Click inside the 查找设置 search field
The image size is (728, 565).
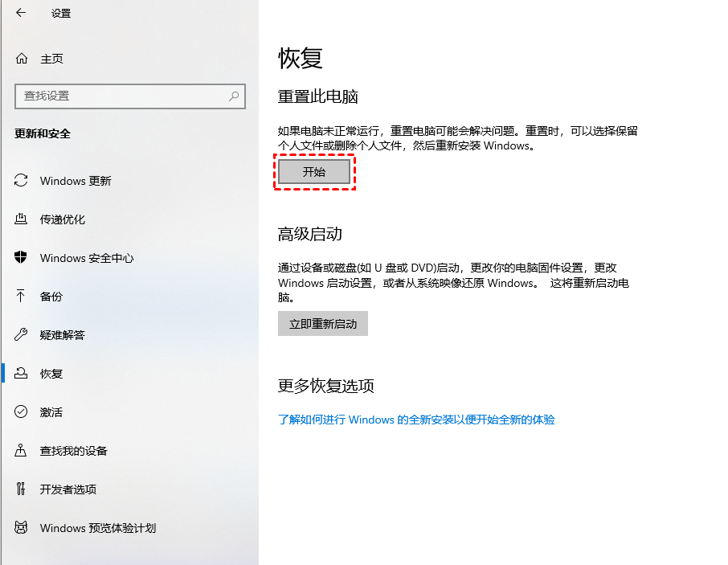121,96
